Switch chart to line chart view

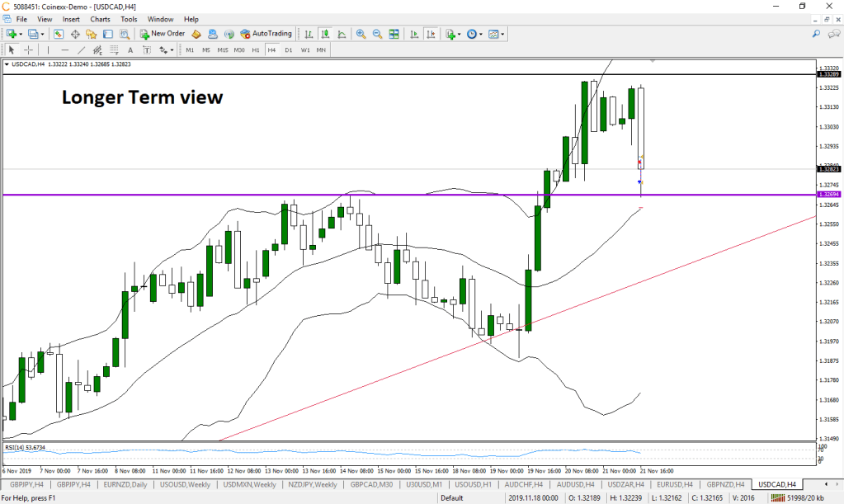(x=341, y=34)
